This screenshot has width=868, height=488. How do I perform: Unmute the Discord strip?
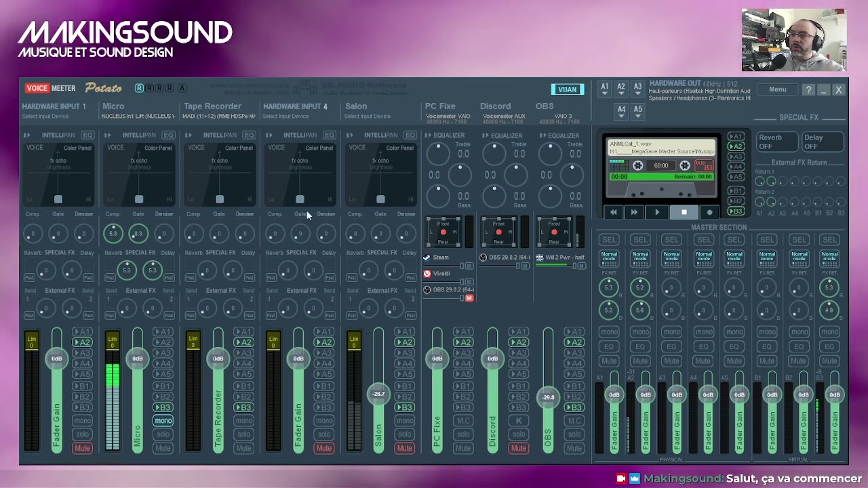click(519, 448)
